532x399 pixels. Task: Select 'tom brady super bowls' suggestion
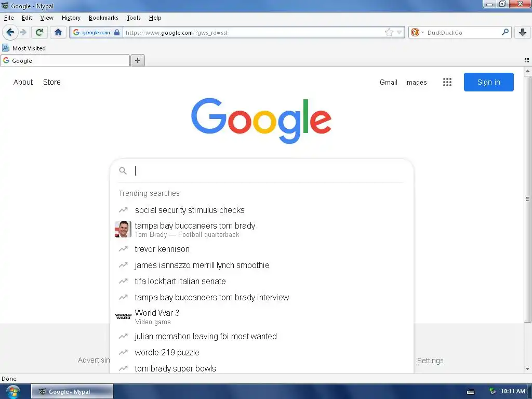pos(262,368)
